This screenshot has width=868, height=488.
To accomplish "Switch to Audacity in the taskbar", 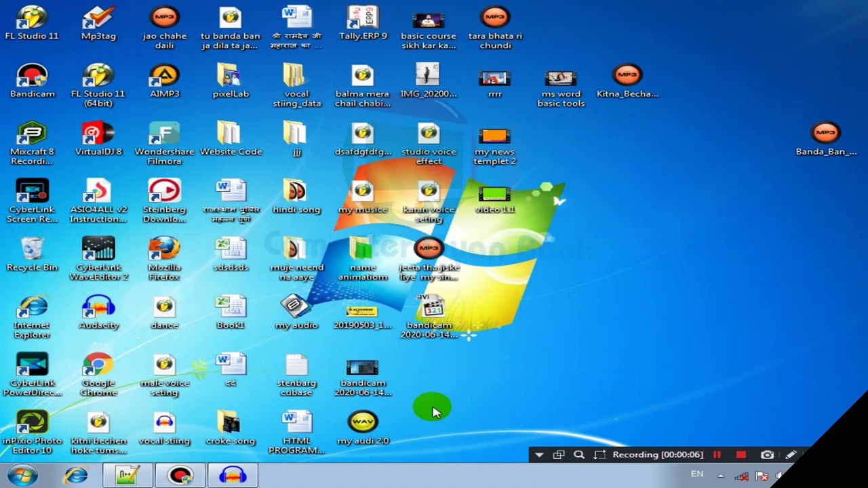I will click(233, 475).
